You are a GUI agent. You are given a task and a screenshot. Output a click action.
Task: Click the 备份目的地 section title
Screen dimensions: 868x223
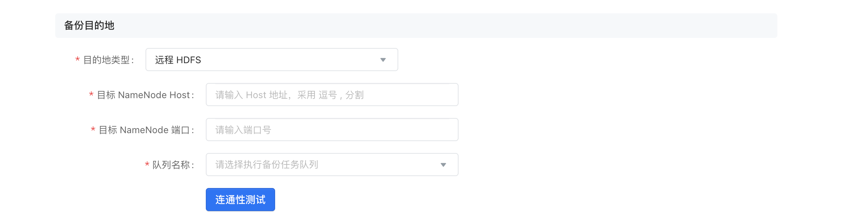click(x=89, y=25)
